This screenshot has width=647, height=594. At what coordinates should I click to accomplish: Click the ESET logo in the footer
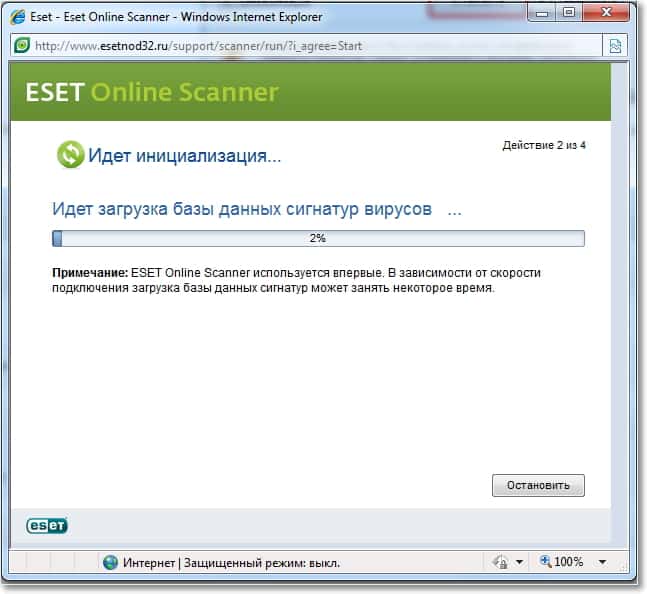tap(47, 525)
